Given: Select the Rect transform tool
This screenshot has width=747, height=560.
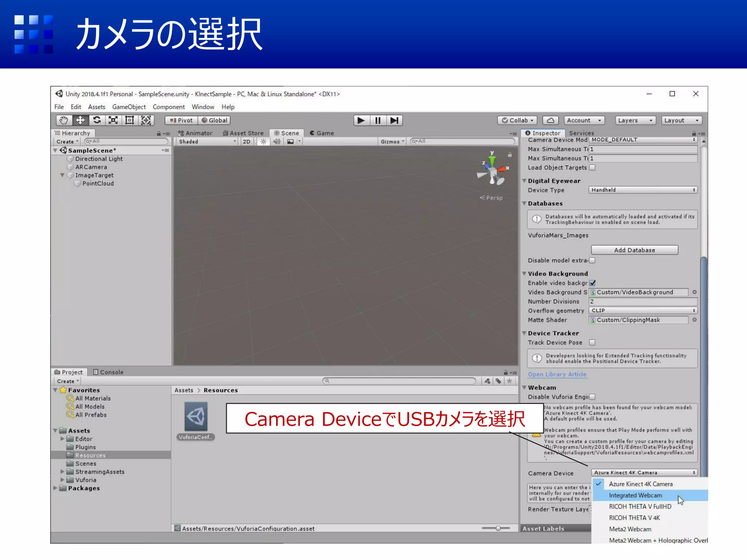Looking at the screenshot, I should click(129, 120).
